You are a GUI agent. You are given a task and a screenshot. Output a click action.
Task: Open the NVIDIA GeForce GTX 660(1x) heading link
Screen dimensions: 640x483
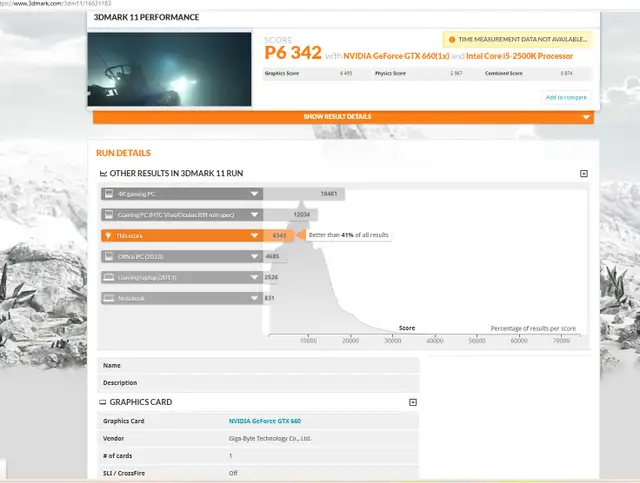point(396,56)
